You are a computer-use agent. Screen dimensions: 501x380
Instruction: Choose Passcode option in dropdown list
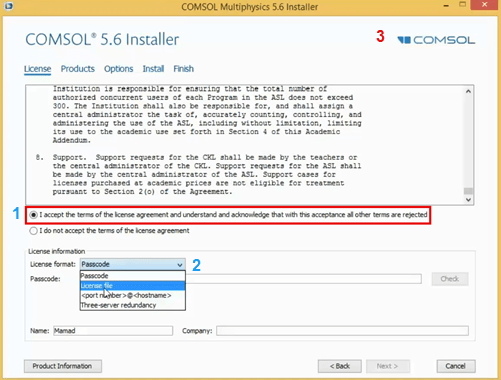coord(132,276)
